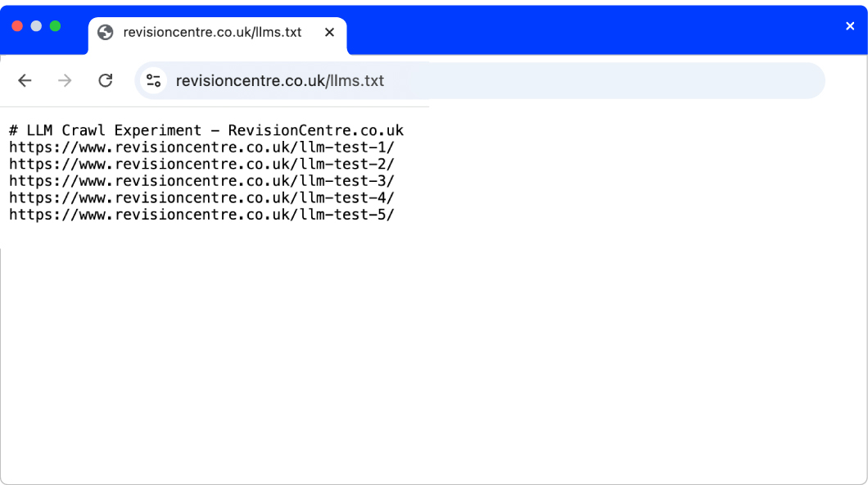Click the LLM Crawl Experiment heading line
This screenshot has height=485, width=868.
tap(205, 129)
